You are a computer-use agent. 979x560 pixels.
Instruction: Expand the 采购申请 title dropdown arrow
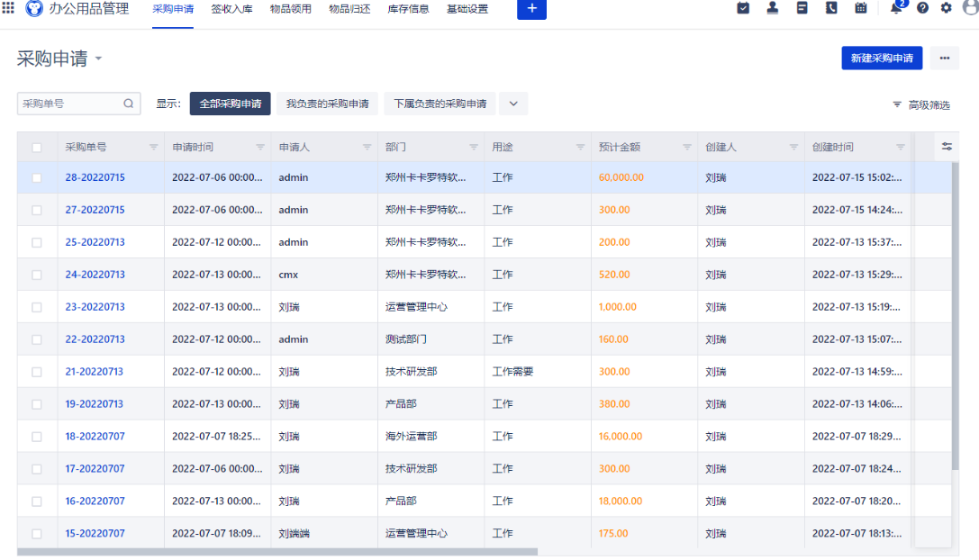pyautogui.click(x=98, y=59)
